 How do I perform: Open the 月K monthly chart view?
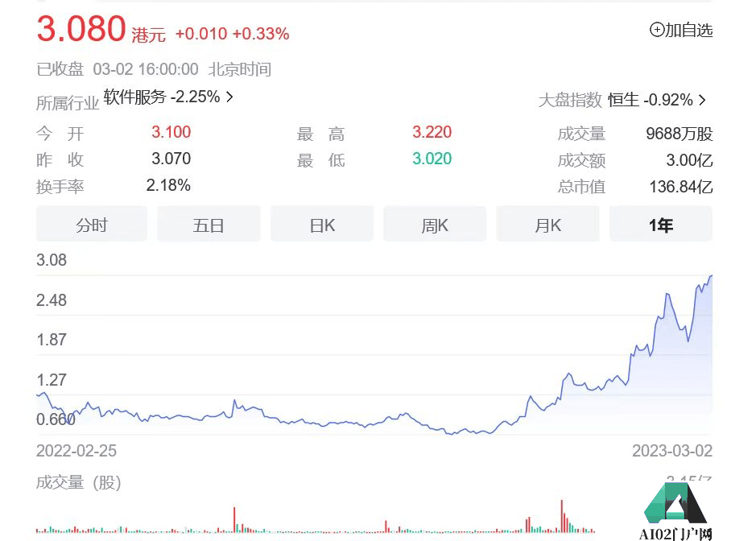point(547,225)
